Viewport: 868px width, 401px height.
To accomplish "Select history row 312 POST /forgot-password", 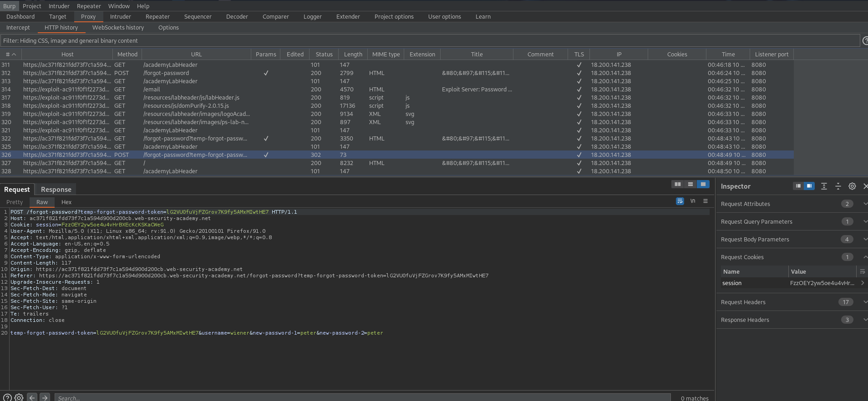I will (x=397, y=73).
